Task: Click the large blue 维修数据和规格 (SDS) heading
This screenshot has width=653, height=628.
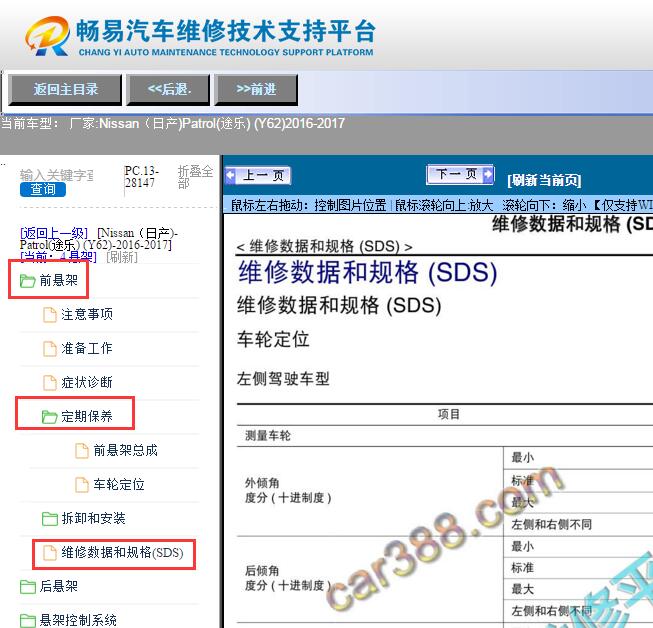Action: tap(368, 273)
